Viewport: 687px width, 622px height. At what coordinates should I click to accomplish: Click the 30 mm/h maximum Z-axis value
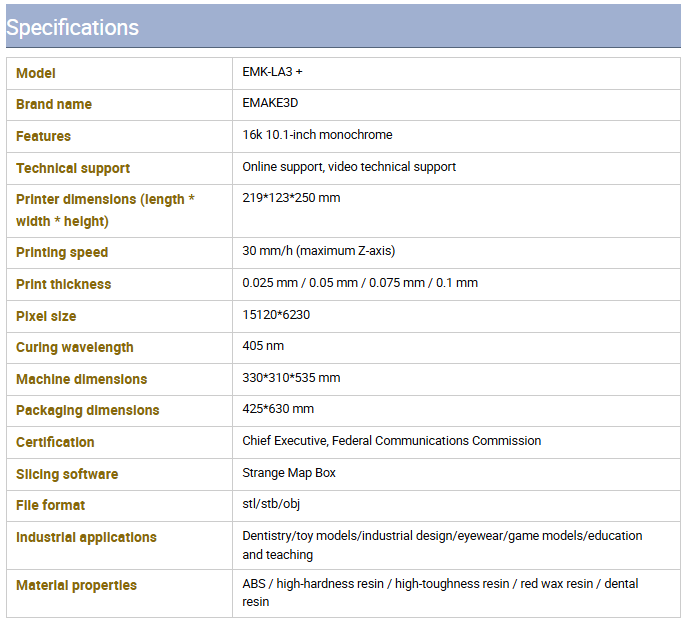point(319,251)
